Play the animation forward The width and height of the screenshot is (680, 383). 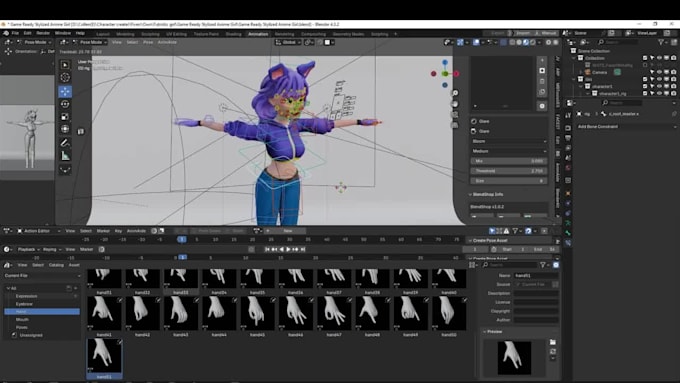[x=288, y=249]
